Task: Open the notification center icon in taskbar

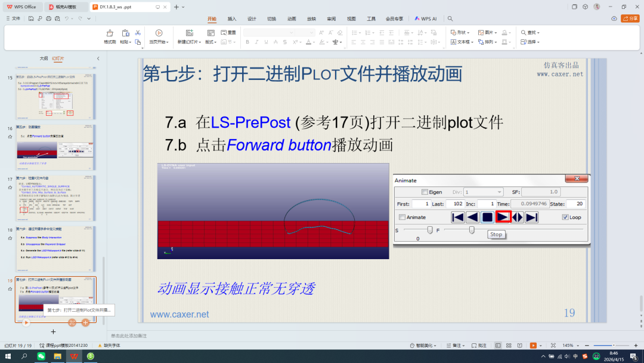Action: [634, 356]
